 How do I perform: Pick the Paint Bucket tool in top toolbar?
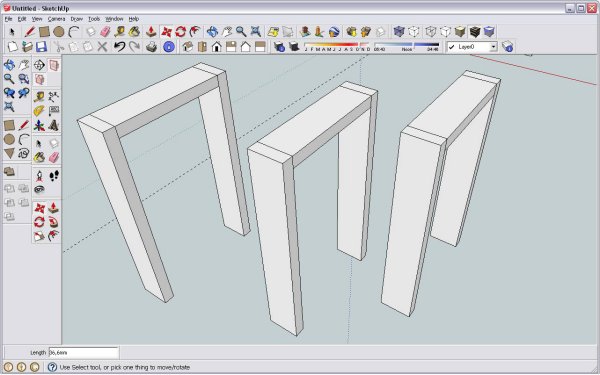pyautogui.click(x=134, y=31)
